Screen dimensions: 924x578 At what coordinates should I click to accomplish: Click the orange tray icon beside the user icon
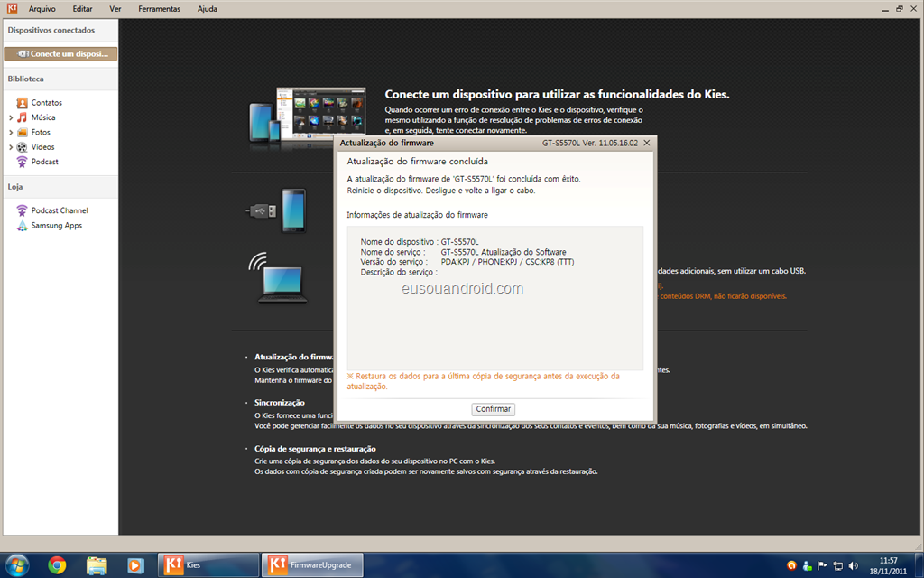791,565
